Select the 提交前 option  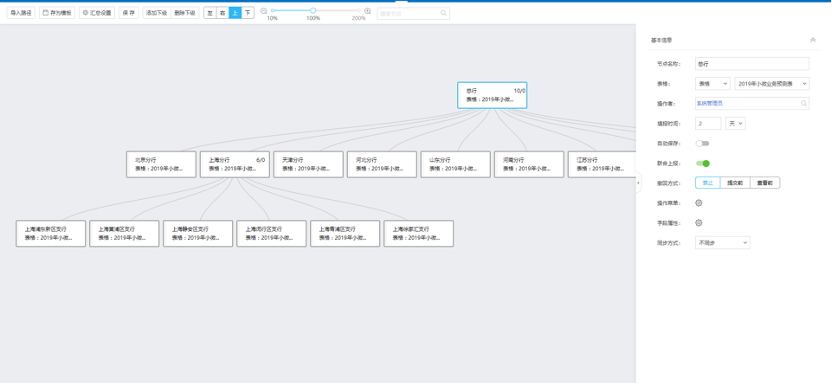[x=735, y=182]
